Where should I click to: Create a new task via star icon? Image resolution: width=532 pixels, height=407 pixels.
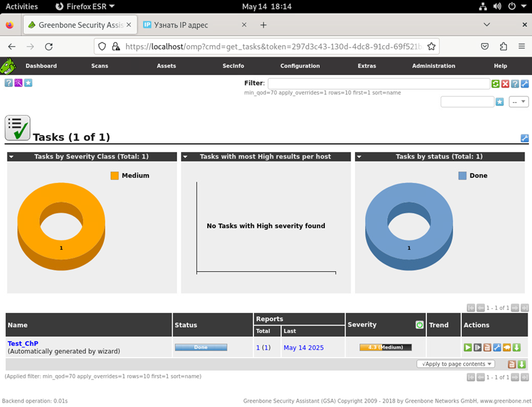28,83
